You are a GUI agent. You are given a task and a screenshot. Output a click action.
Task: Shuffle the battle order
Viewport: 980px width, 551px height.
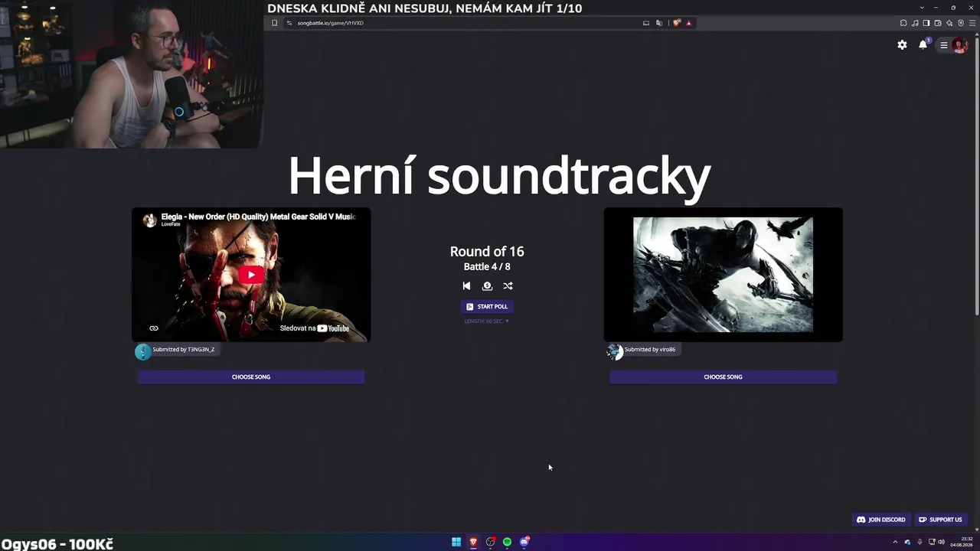[508, 285]
